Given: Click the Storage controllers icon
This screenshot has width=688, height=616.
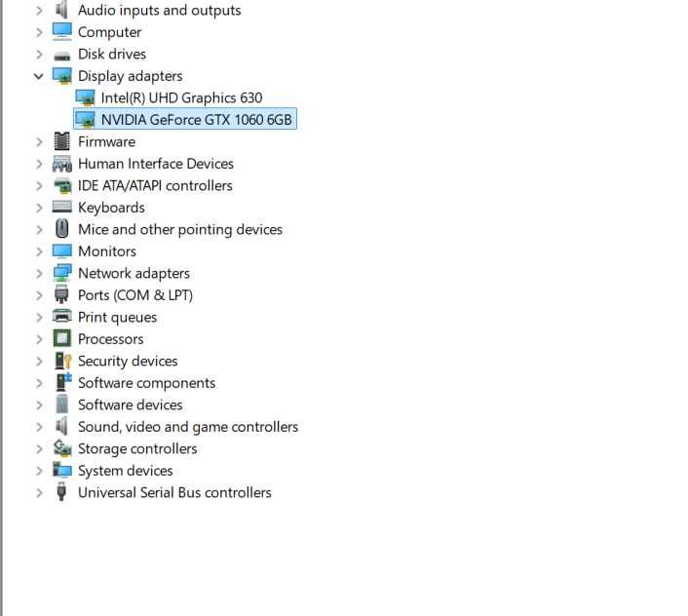Looking at the screenshot, I should pyautogui.click(x=61, y=448).
